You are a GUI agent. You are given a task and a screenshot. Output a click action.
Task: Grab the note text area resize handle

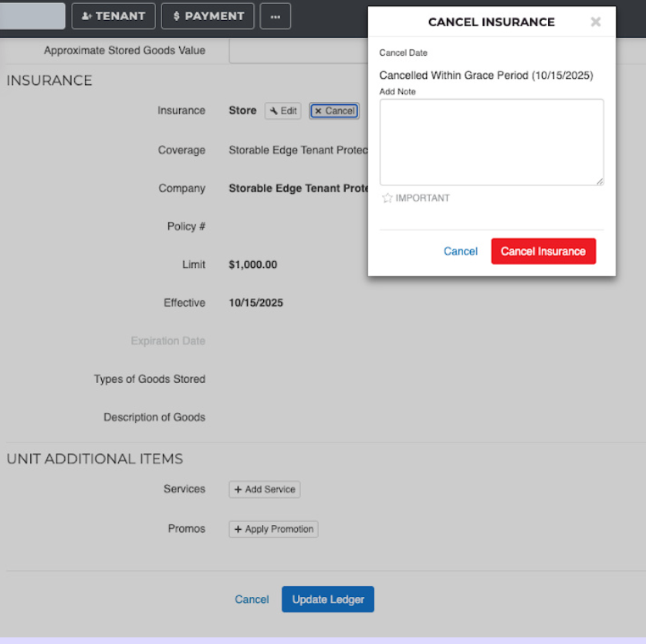point(599,181)
